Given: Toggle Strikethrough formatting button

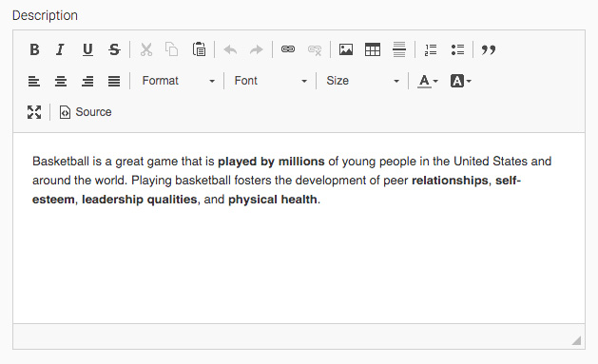Looking at the screenshot, I should tap(114, 49).
